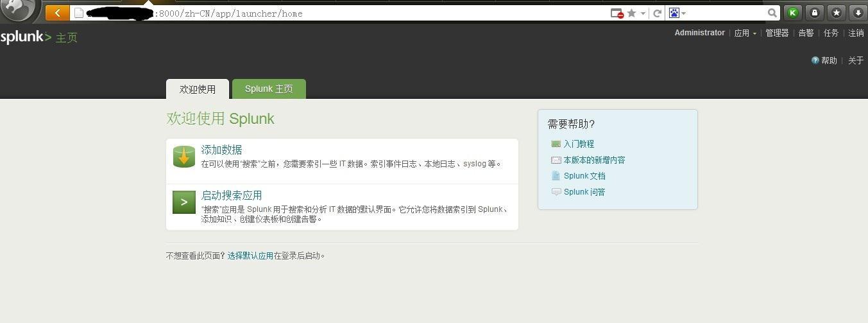Click the speech bubble icon by Splunk 问答
This screenshot has width=868, height=323.
pyautogui.click(x=556, y=192)
